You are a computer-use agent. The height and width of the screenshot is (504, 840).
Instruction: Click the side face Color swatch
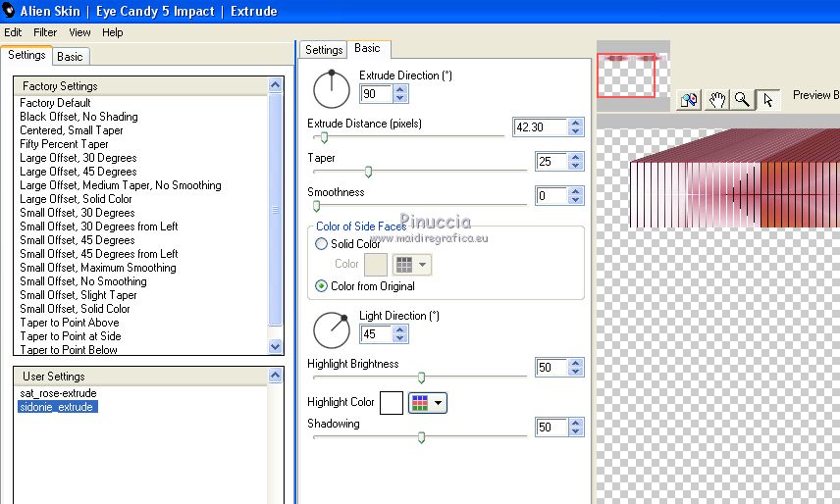click(375, 265)
